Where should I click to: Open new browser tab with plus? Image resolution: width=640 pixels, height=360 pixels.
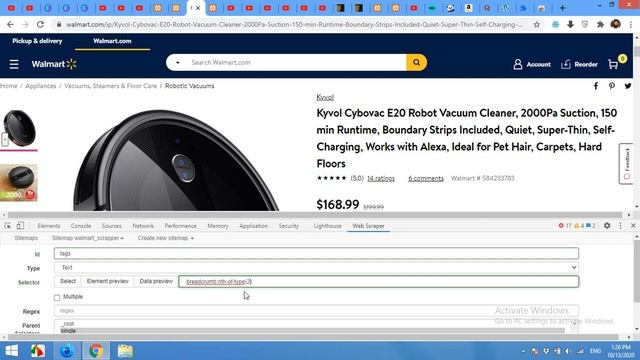562,8
